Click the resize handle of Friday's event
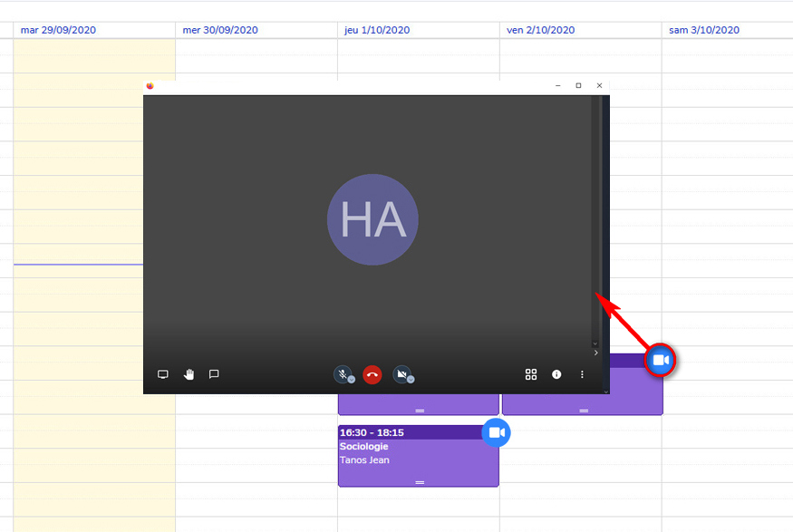The image size is (793, 532). 584,411
